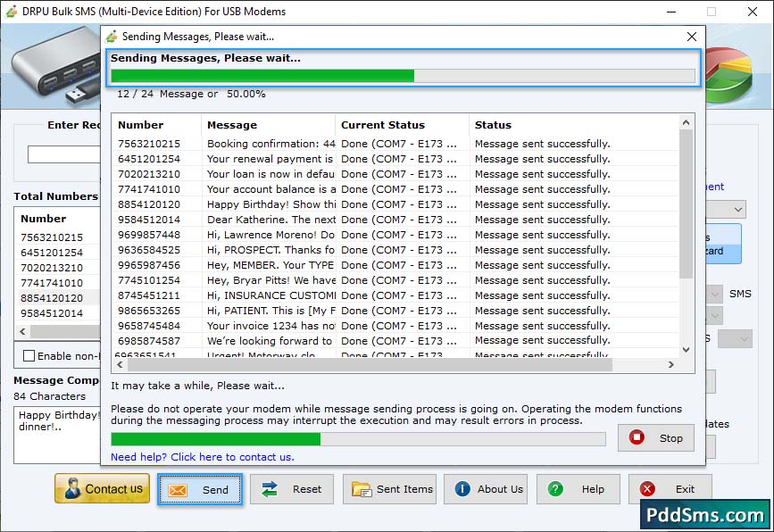The image size is (774, 532).
Task: Click the blue info icon on About Us
Action: pos(462,488)
